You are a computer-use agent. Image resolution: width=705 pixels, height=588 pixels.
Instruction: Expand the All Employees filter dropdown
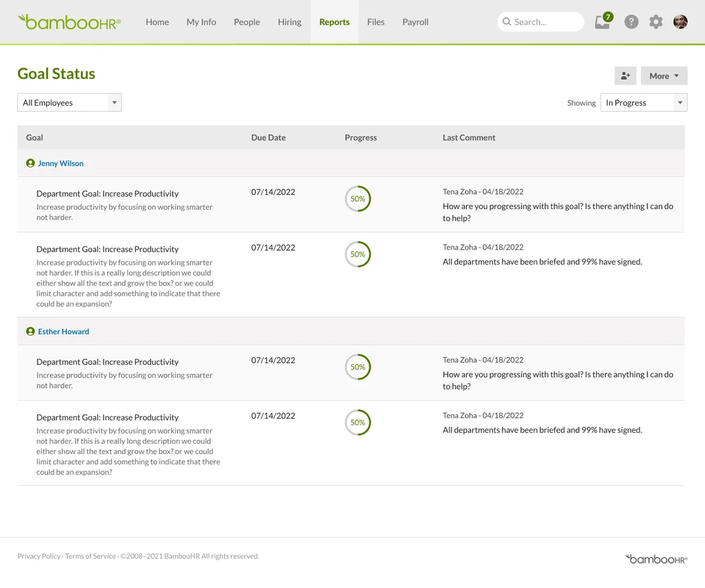click(x=69, y=103)
